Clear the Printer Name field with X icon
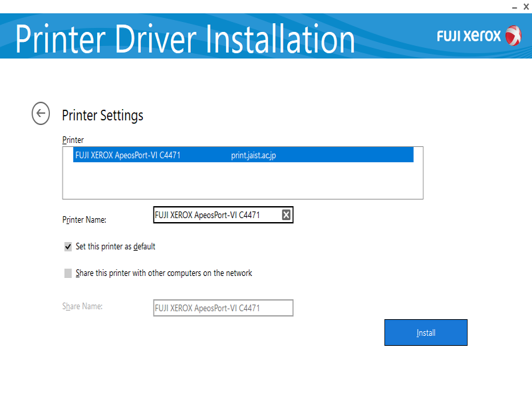The image size is (532, 399). (286, 215)
